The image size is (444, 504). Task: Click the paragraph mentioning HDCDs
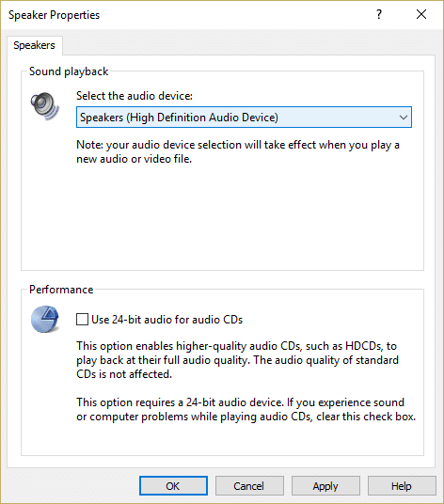tap(237, 360)
